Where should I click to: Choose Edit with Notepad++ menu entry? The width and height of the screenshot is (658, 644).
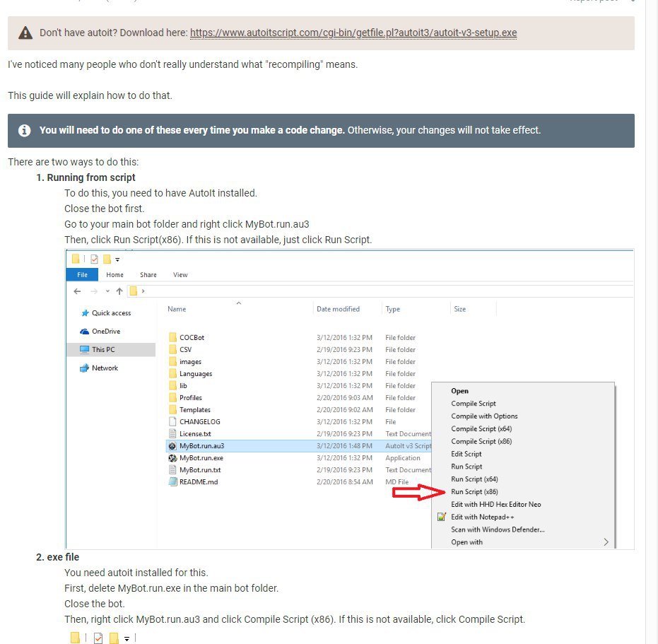tap(482, 517)
